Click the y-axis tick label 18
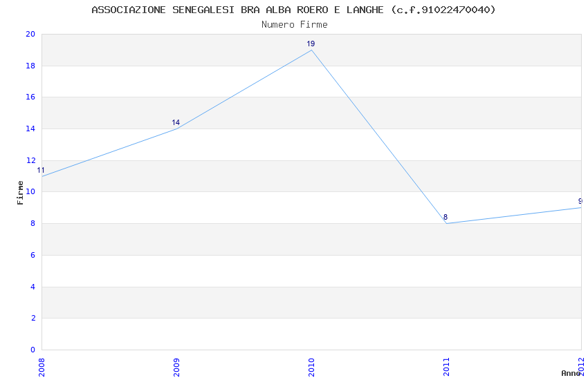The height and width of the screenshot is (380, 588). tap(30, 66)
